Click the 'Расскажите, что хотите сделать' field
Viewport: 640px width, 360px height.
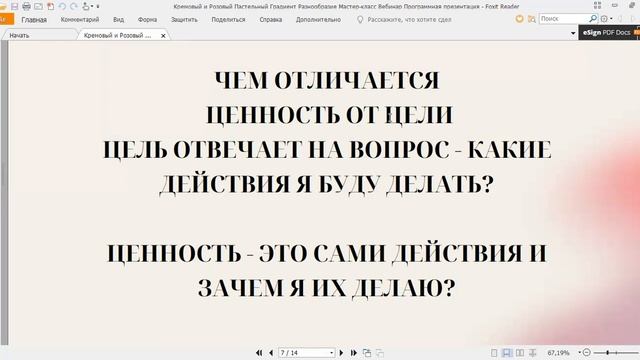point(409,20)
